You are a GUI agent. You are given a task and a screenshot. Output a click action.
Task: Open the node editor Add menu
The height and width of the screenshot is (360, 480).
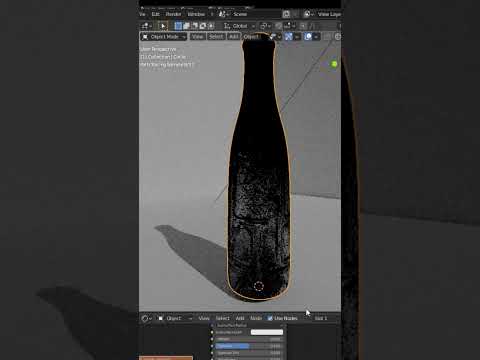point(240,318)
